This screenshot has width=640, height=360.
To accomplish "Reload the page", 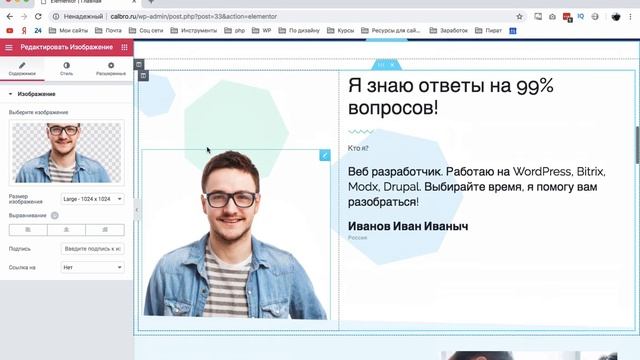I will [x=38, y=17].
